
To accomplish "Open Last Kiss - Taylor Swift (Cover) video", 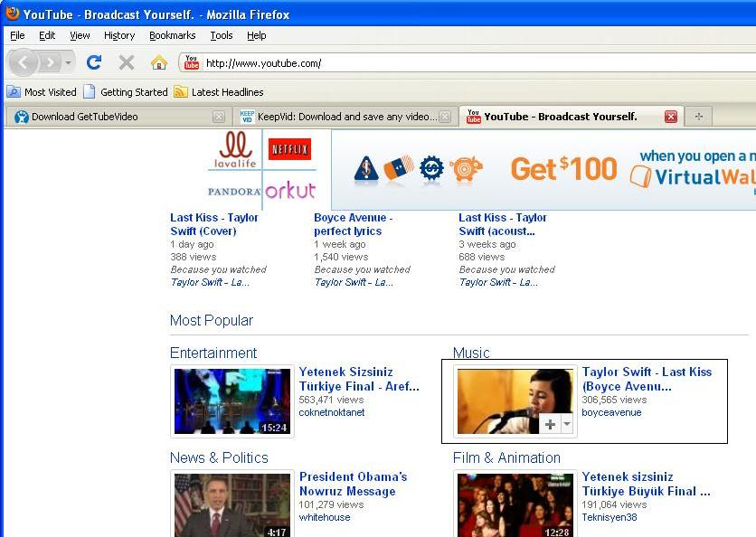I will pyautogui.click(x=214, y=224).
